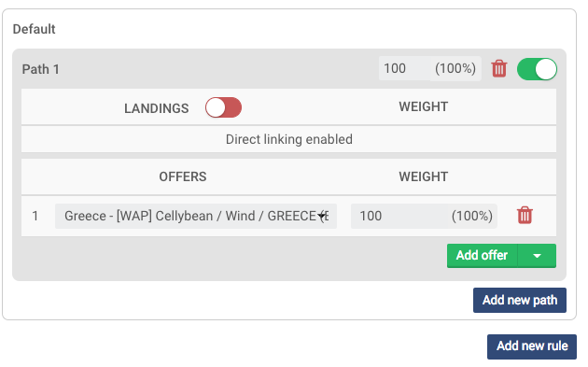Click the Add offer button
The height and width of the screenshot is (367, 588).
(x=482, y=256)
